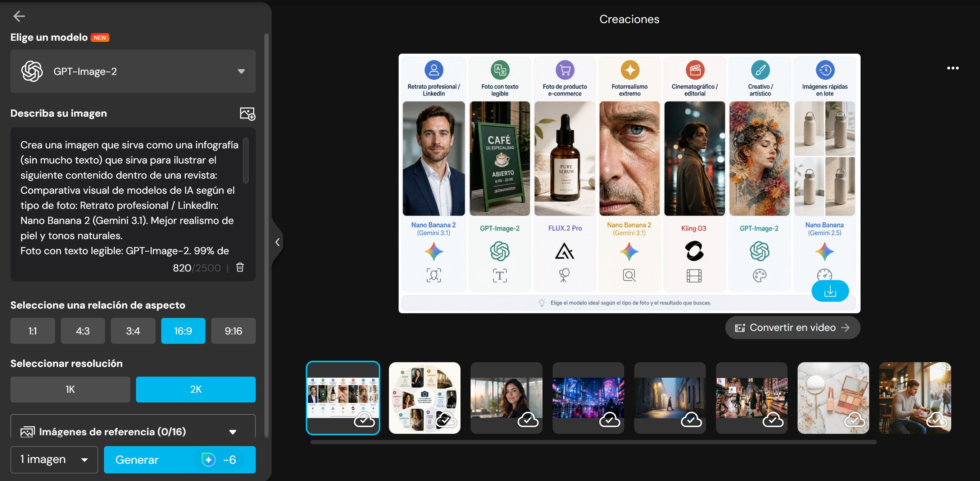Click the Generar button
The image size is (980, 481).
pos(180,460)
